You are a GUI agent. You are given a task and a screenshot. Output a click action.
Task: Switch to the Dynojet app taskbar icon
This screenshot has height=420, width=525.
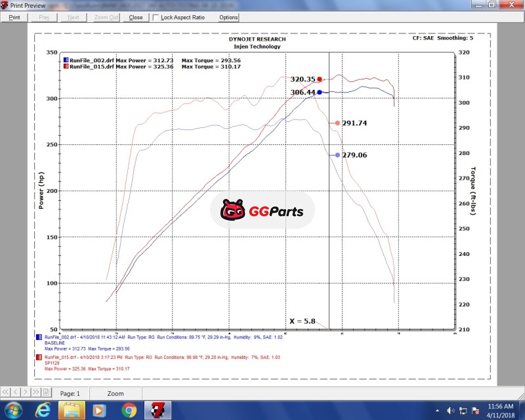(158, 411)
